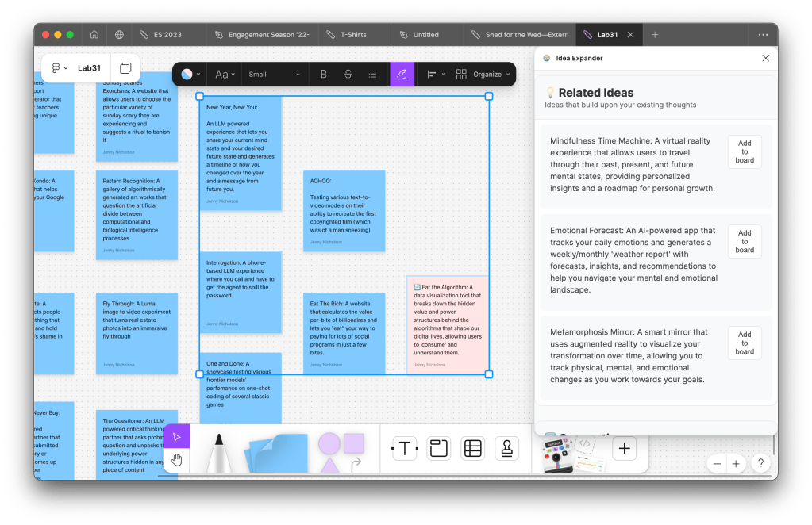Open the stamp tool

(x=506, y=449)
